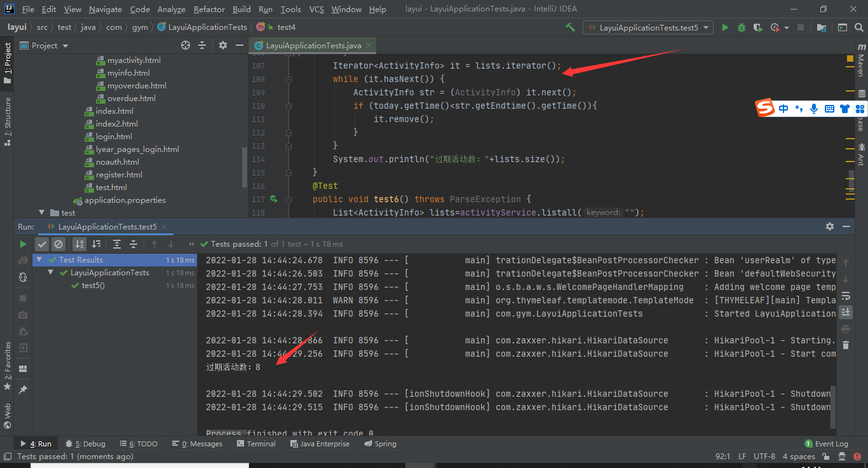This screenshot has height=468, width=868.
Task: Fold the test6 method at line 117
Action: coord(288,199)
